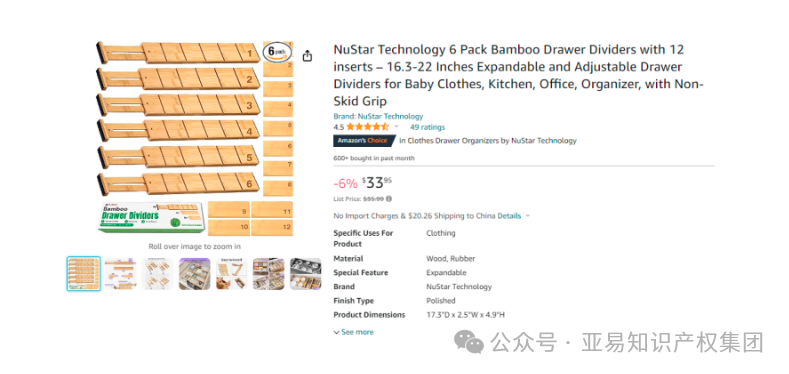
Task: Expand the rating breakdown chevron
Action: (396, 127)
